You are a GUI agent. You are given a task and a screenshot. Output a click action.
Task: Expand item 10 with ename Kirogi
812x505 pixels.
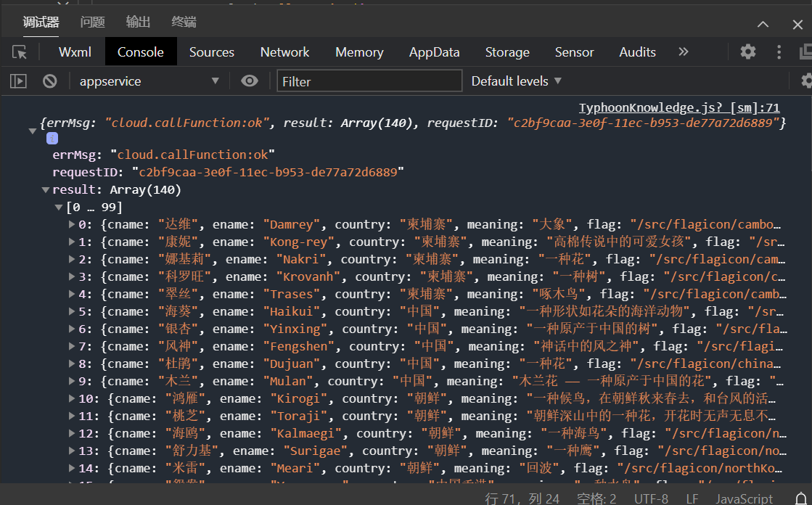(72, 399)
